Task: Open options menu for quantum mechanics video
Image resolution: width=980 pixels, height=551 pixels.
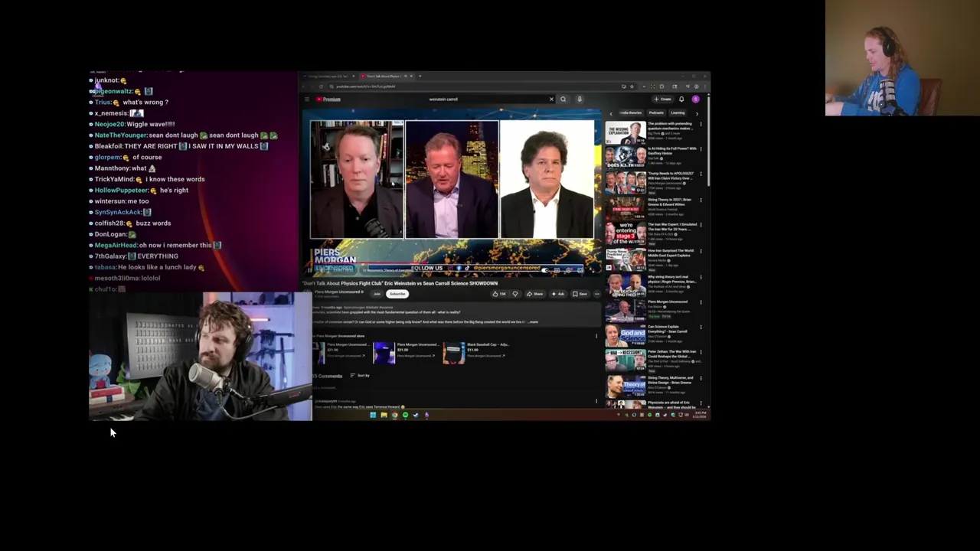Action: point(701,124)
